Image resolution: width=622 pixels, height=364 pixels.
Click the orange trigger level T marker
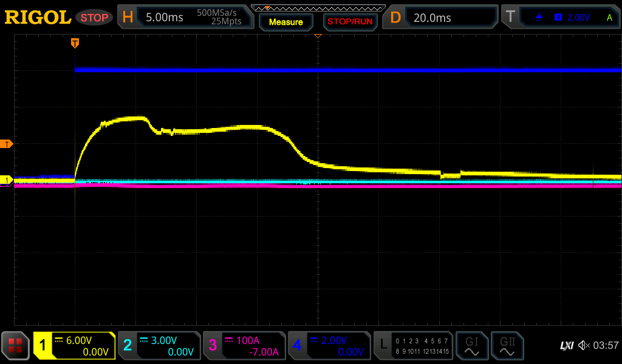[x=7, y=144]
